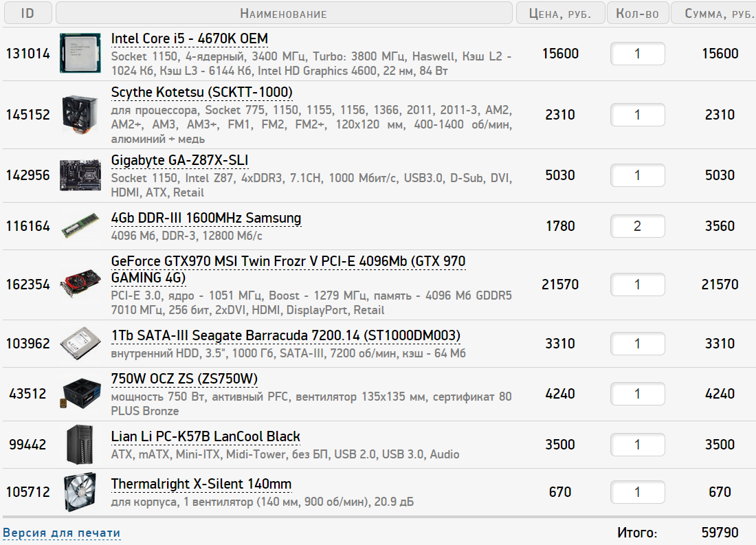This screenshot has width=756, height=545.
Task: Select quantity field for Samsung RAM
Action: [637, 225]
